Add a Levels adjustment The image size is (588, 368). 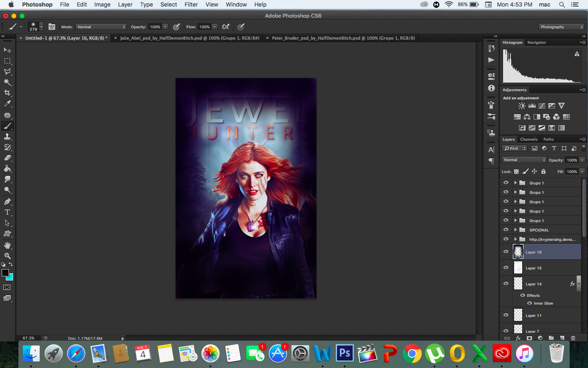point(532,105)
